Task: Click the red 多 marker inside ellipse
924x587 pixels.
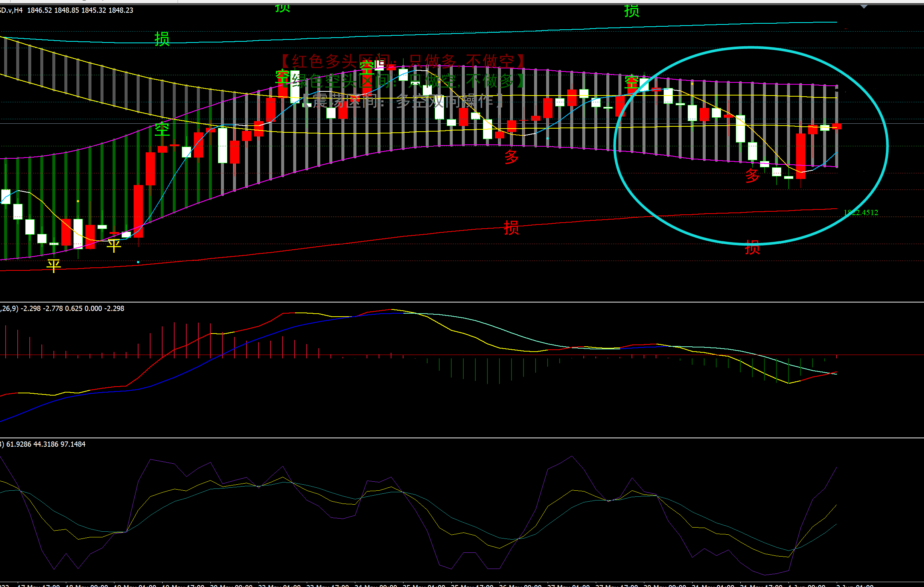Action: (752, 176)
